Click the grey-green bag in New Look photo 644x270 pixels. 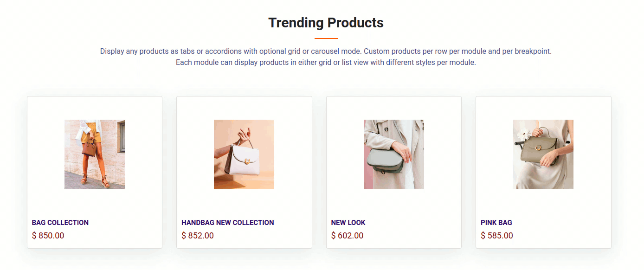[385, 161]
